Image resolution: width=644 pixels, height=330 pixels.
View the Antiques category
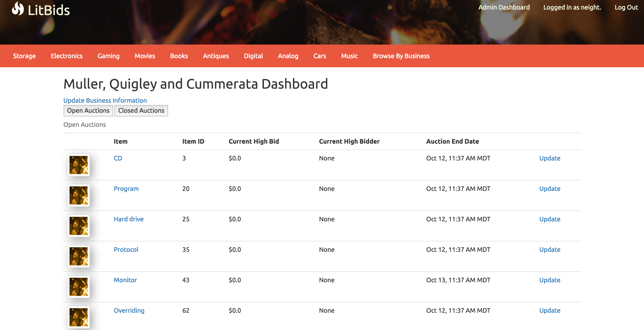pos(216,56)
